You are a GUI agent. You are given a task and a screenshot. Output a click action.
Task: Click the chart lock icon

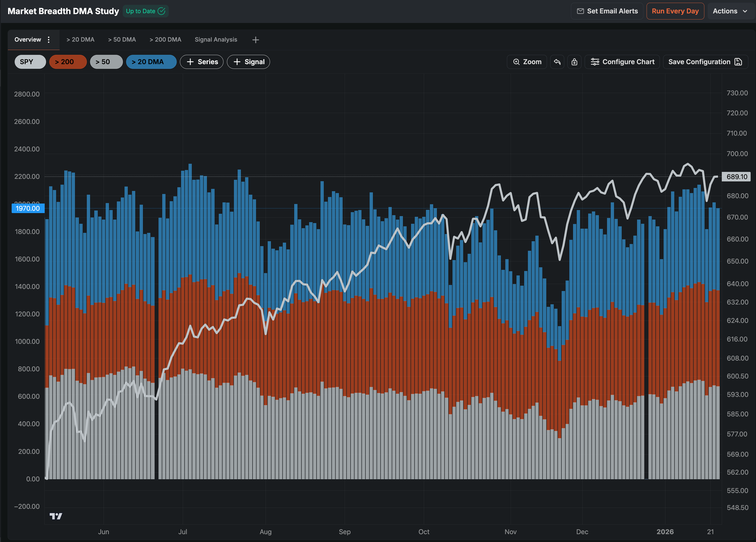click(574, 62)
